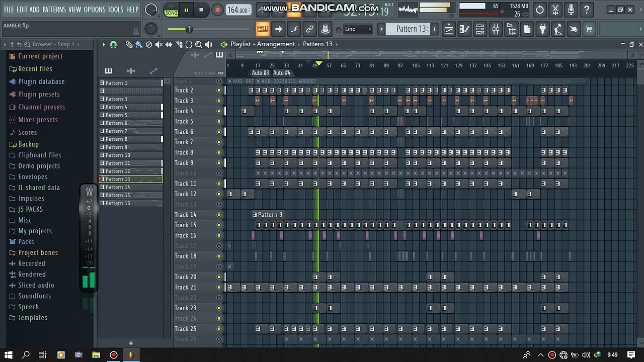
Task: Select the delete tool in playlist
Action: (149, 44)
